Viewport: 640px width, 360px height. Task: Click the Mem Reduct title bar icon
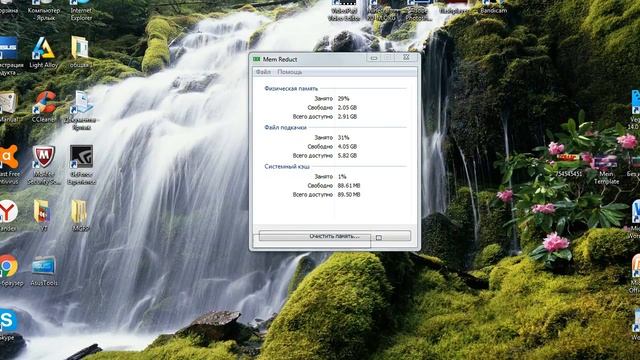click(256, 59)
